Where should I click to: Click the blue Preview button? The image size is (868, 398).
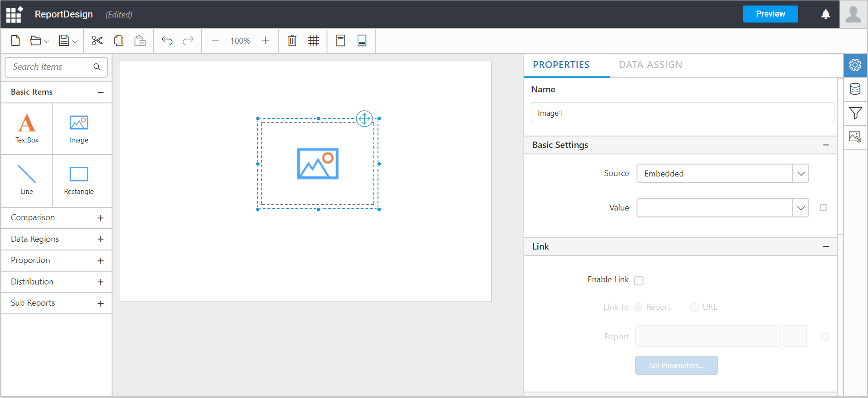(x=770, y=14)
